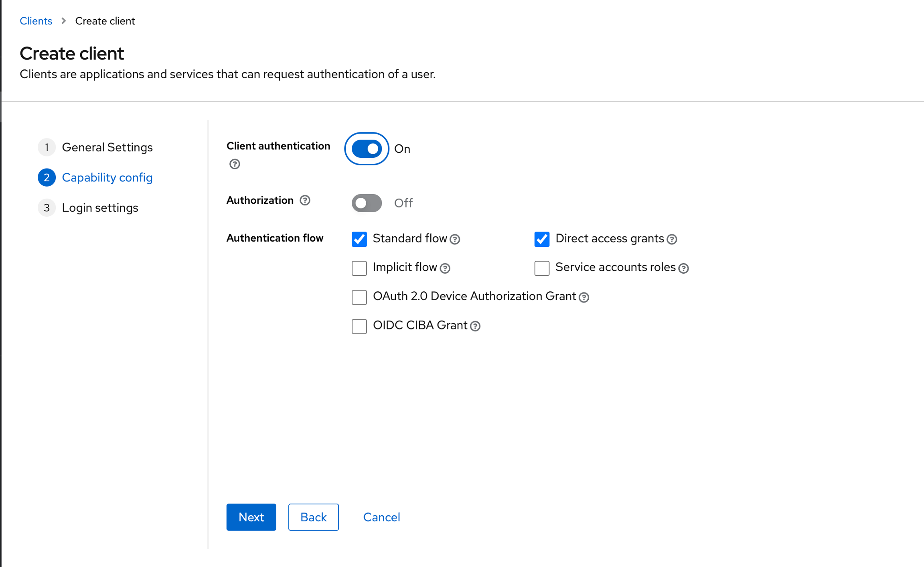This screenshot has width=924, height=567.
Task: Turn off Client authentication
Action: 366,148
